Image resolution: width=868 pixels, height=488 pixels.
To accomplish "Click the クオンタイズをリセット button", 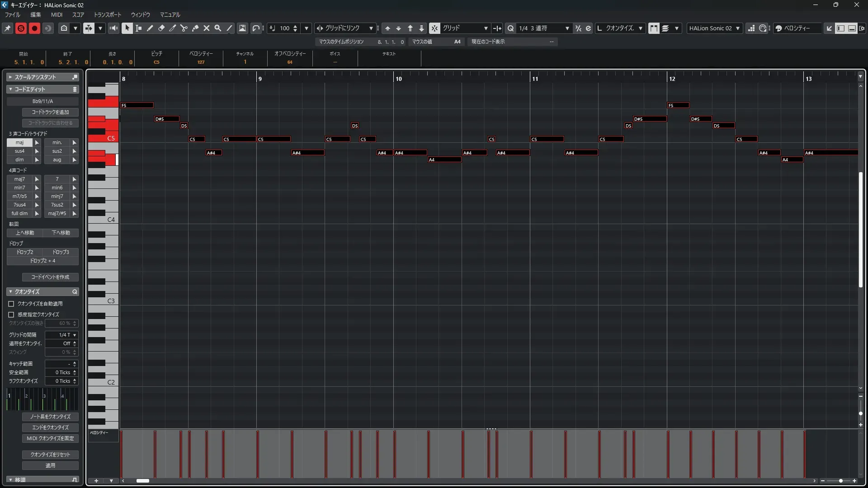I will (50, 455).
